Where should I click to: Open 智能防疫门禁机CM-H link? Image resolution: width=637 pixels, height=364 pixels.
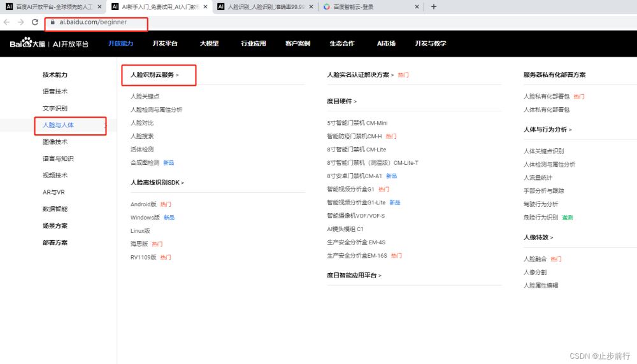[354, 136]
